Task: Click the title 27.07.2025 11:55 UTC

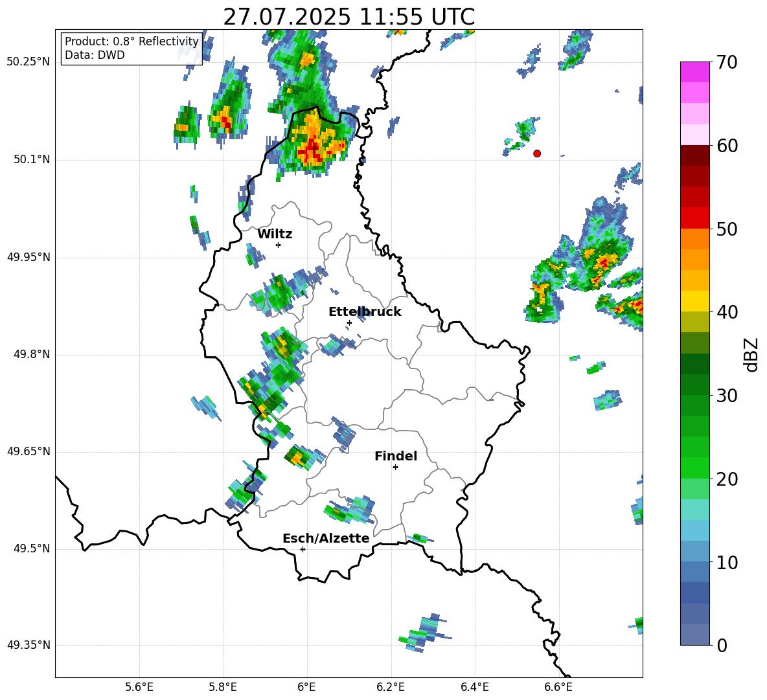Action: 349,17
